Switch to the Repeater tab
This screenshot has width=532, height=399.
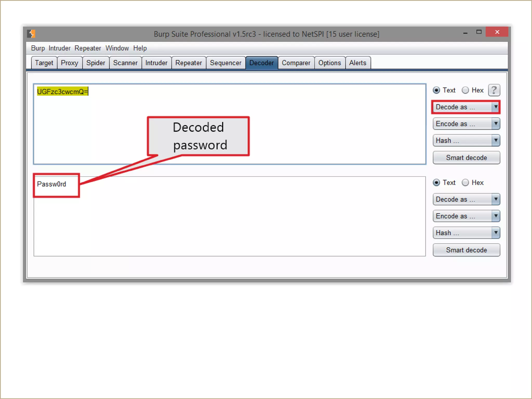[189, 63]
